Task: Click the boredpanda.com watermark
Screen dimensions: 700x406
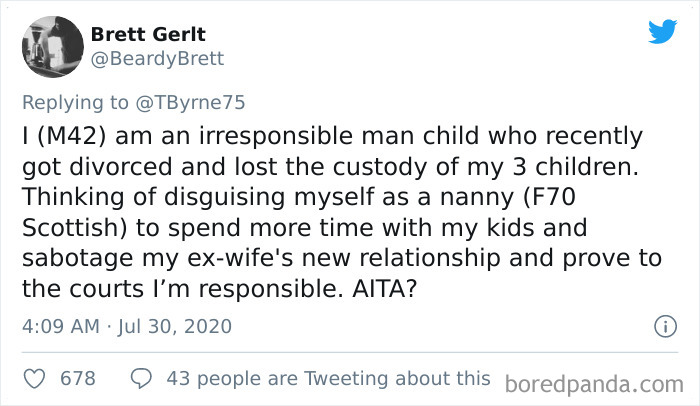Action: 596,384
